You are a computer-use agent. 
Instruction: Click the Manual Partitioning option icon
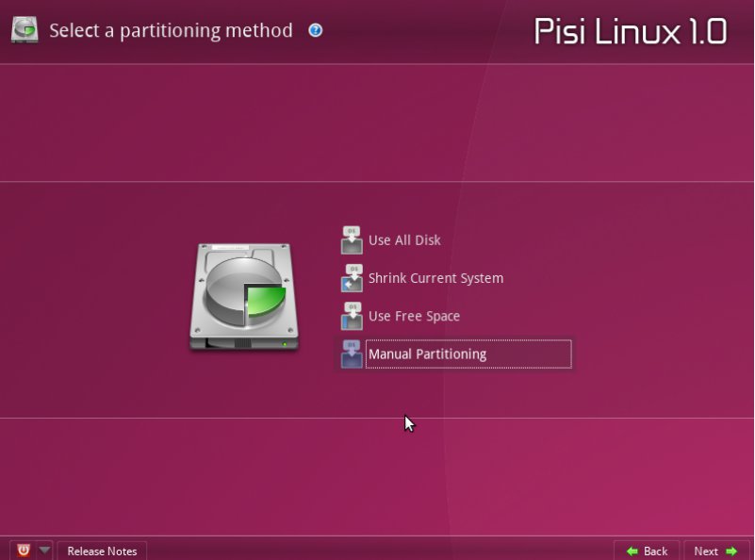coord(352,354)
